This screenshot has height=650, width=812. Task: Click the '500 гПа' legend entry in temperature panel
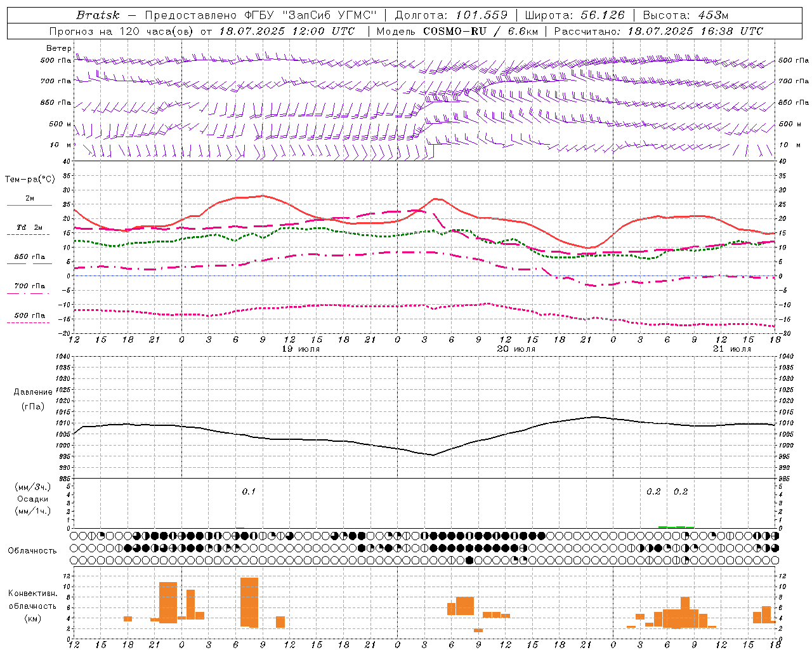[x=30, y=315]
